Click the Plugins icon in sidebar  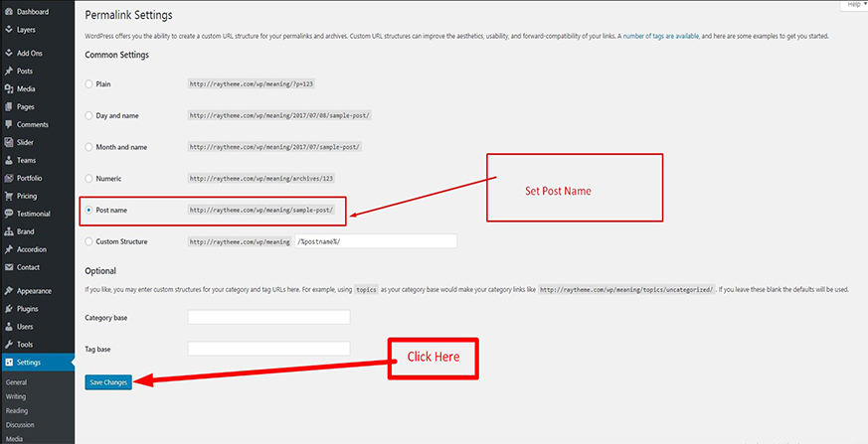pos(8,309)
